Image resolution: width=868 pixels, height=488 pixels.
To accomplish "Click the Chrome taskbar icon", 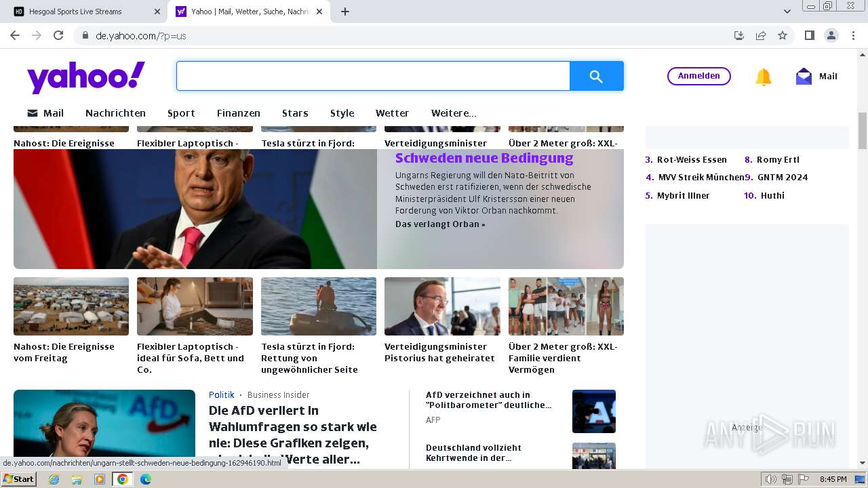I will click(x=123, y=479).
